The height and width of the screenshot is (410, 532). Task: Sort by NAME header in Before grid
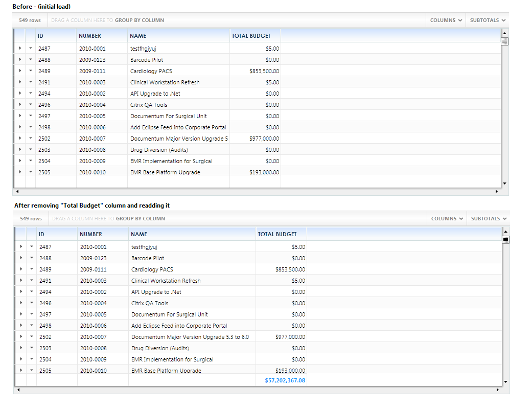point(138,36)
